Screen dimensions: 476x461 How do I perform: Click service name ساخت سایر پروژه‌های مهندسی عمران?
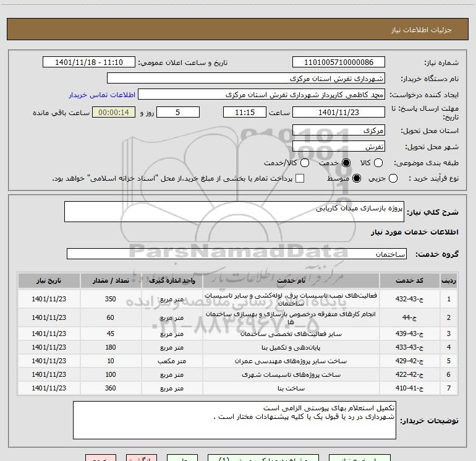[291, 361]
